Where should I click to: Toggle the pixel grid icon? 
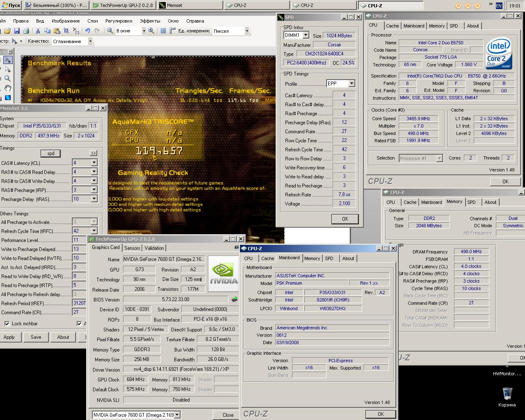coord(163,31)
